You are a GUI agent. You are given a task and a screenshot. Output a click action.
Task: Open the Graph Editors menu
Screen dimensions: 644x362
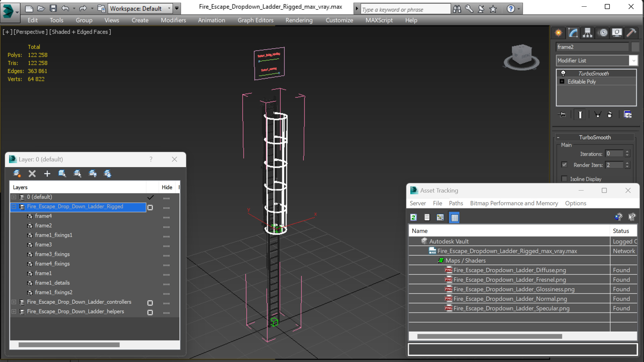[255, 20]
